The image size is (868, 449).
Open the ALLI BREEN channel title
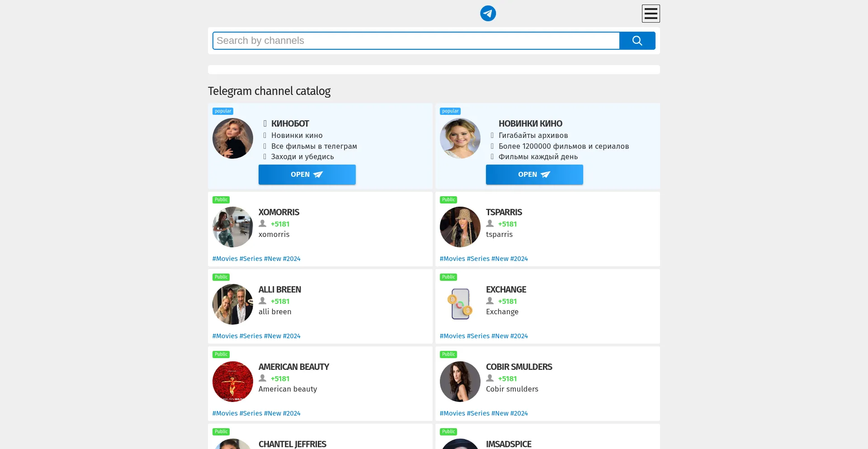(280, 289)
